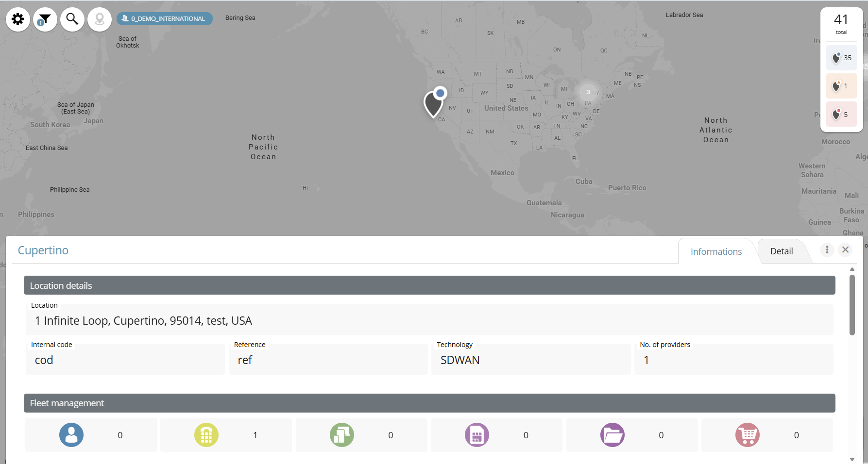Image resolution: width=868 pixels, height=464 pixels.
Task: Click the greyed-out location pin button
Action: click(100, 19)
